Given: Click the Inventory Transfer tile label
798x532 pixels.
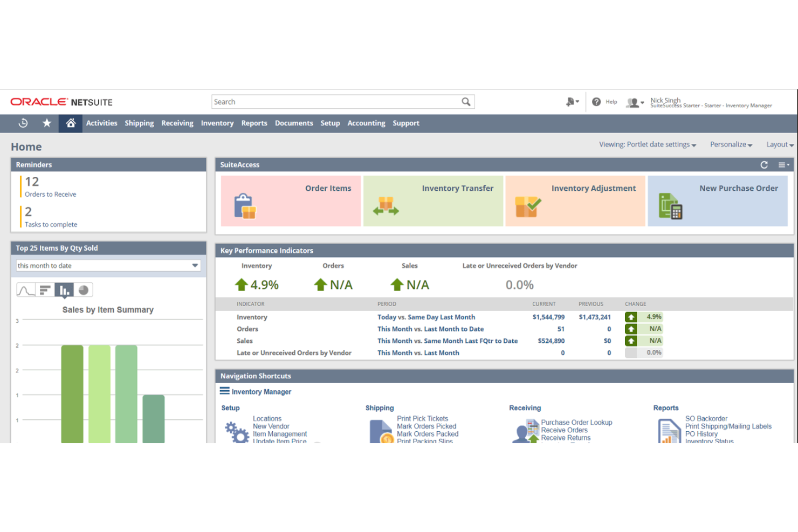Looking at the screenshot, I should pos(458,188).
